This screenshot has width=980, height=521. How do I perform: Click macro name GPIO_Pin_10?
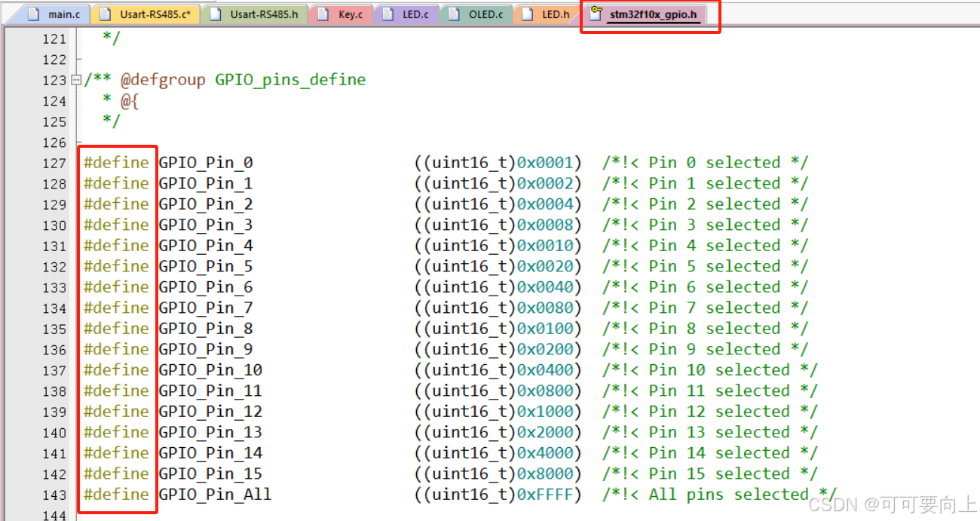click(x=210, y=370)
